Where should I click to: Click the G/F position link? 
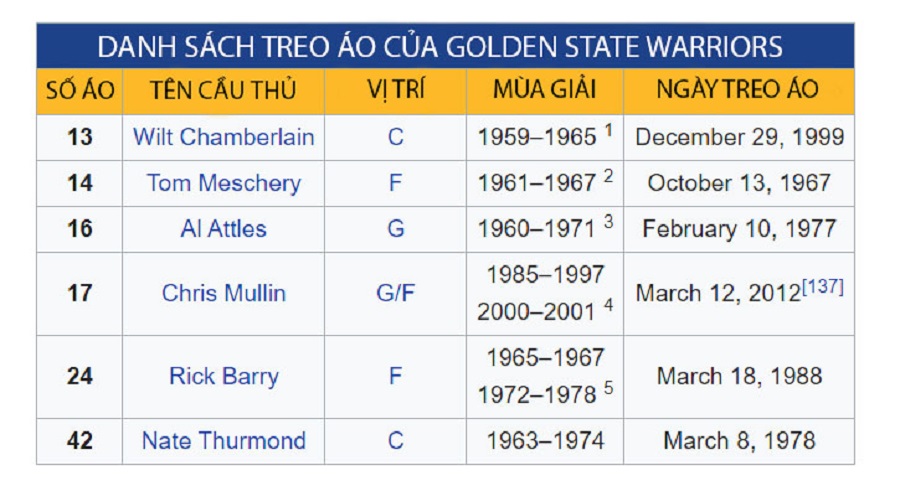(395, 293)
